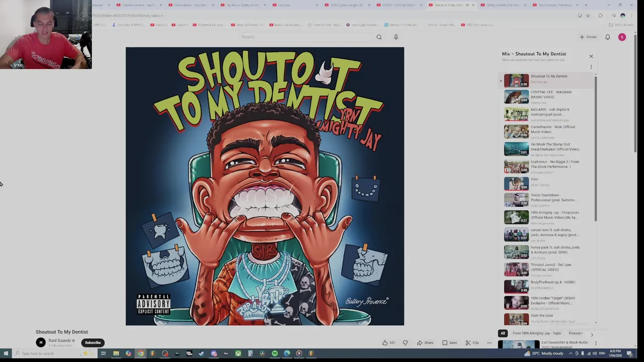The width and height of the screenshot is (644, 362).
Task: Click the Windows taskbar search box
Action: pos(55,353)
